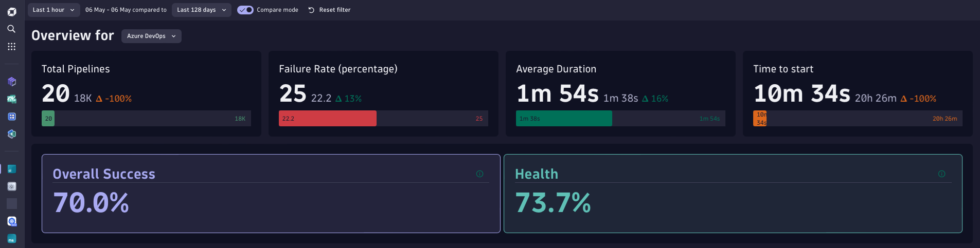Open the teal 'ma' app icon in sidebar

(x=12, y=239)
